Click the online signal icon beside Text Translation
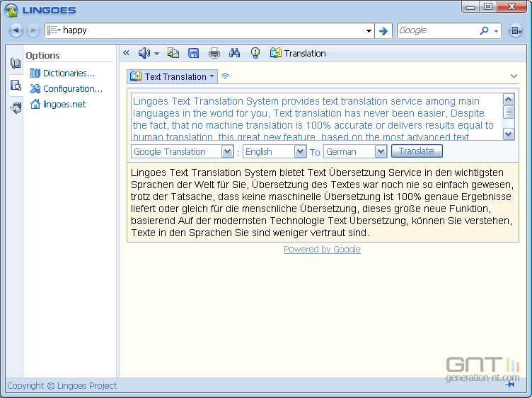532x398 pixels. coord(225,76)
